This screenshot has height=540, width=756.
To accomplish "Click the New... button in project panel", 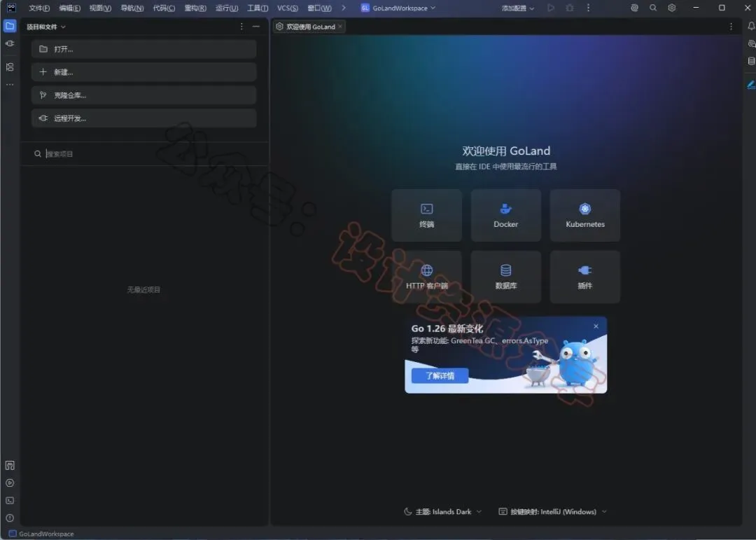I will 143,72.
